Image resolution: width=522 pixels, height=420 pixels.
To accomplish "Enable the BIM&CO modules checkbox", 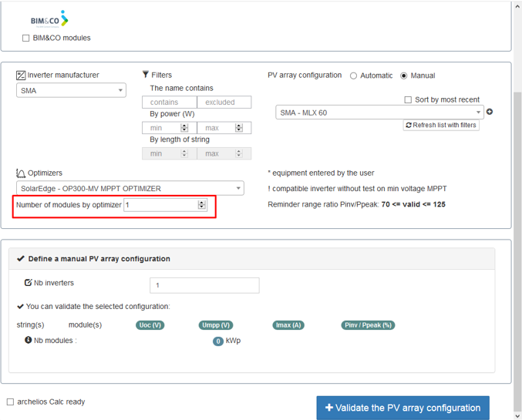I will (x=25, y=39).
